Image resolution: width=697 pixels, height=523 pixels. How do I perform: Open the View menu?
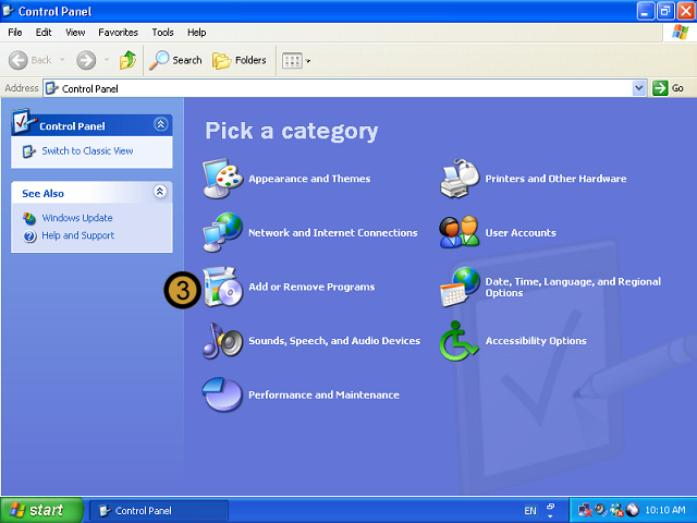pos(75,32)
